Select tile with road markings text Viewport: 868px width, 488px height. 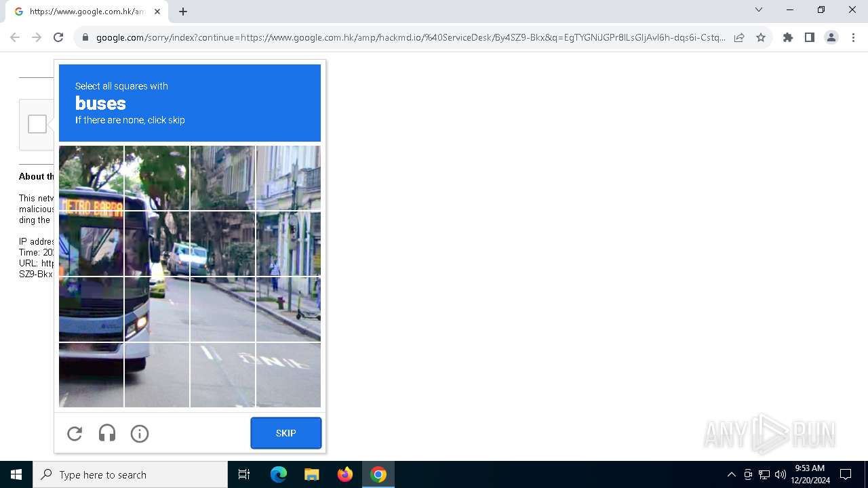pyautogui.click(x=288, y=375)
